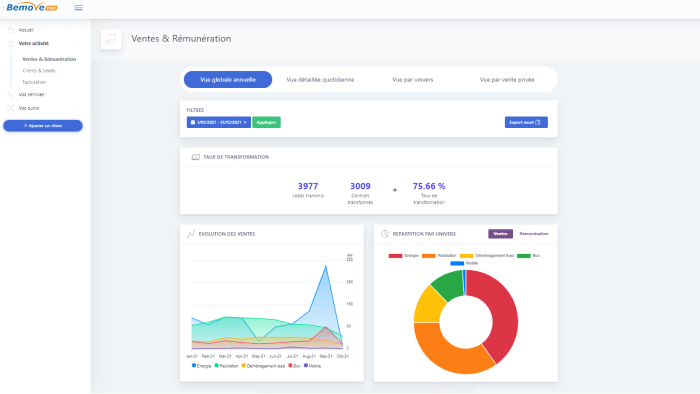The height and width of the screenshot is (394, 700).
Task: Click the blue Mobile swatch in donut legend
Action: click(457, 263)
